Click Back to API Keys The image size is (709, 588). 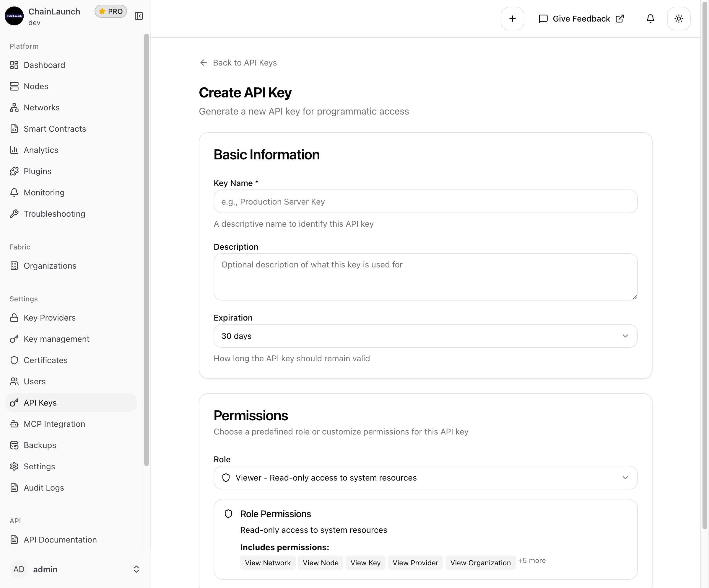(238, 62)
